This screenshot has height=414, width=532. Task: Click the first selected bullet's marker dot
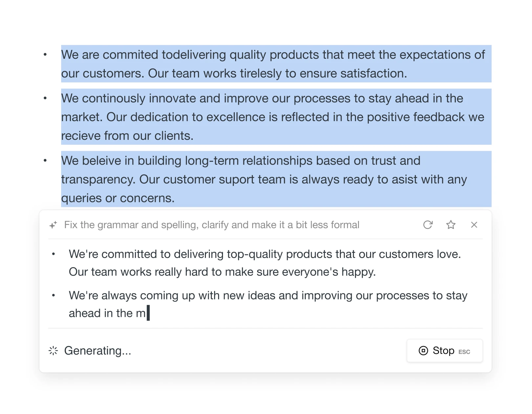45,54
